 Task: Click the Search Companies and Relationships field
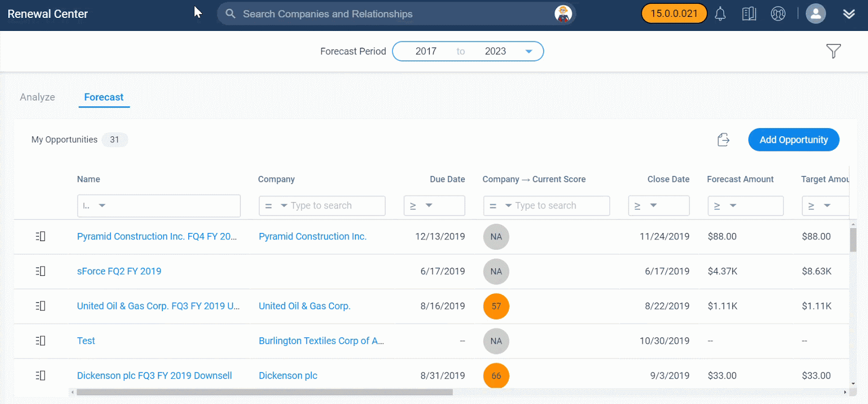(396, 14)
